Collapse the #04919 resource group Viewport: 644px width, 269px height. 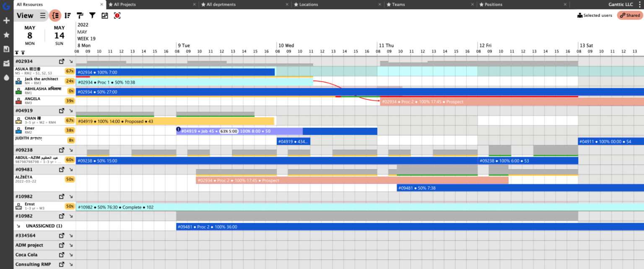70,111
